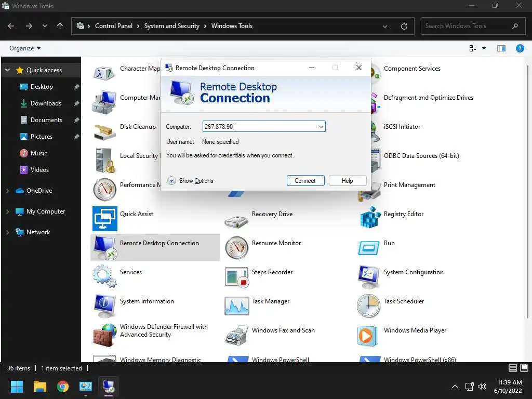Switch to details view in status bar
The width and height of the screenshot is (532, 399).
coord(513,368)
